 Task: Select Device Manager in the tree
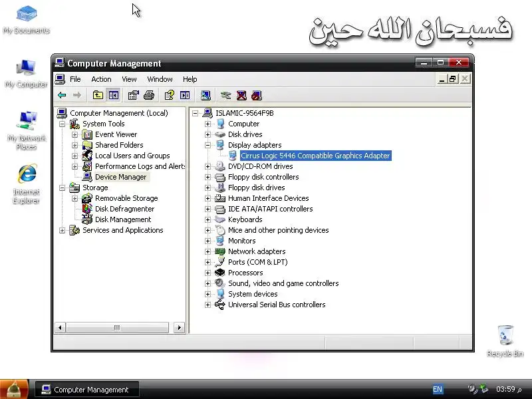pyautogui.click(x=120, y=177)
